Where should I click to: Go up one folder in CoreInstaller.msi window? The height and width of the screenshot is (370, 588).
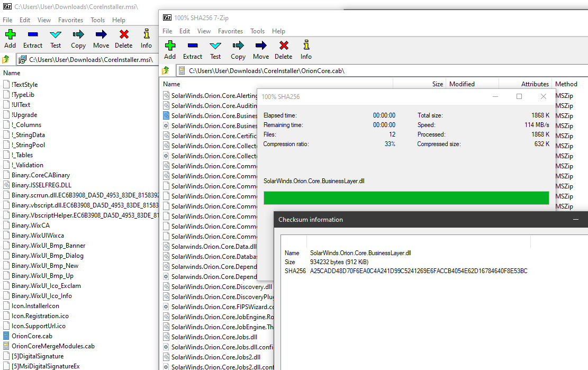pos(6,59)
